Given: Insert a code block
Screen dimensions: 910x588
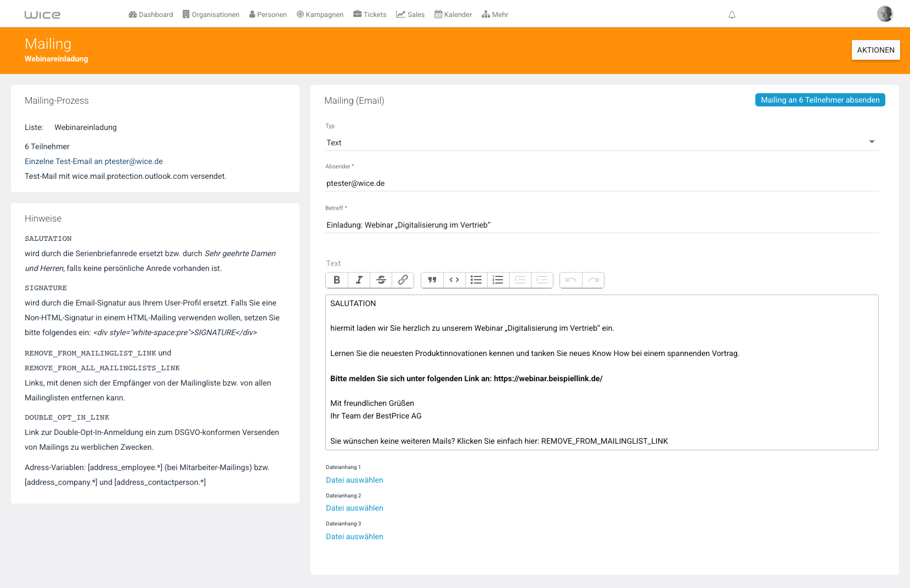Looking at the screenshot, I should click(454, 280).
